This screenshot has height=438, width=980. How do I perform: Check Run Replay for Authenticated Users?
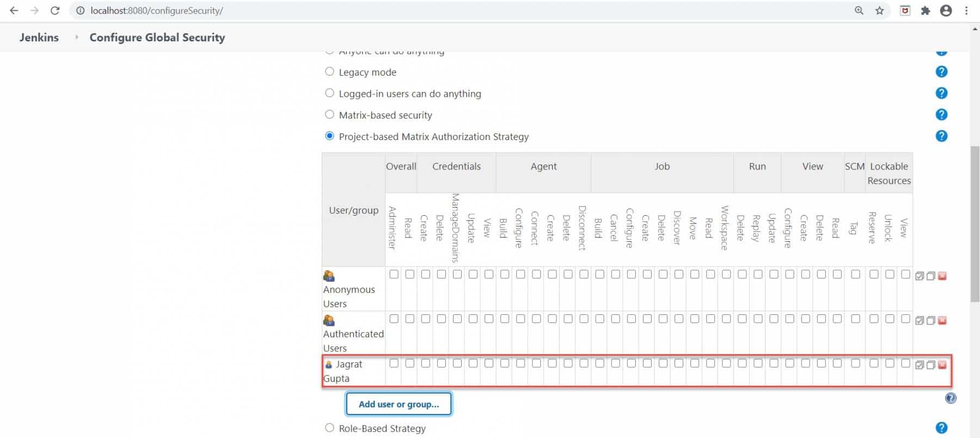tap(758, 319)
